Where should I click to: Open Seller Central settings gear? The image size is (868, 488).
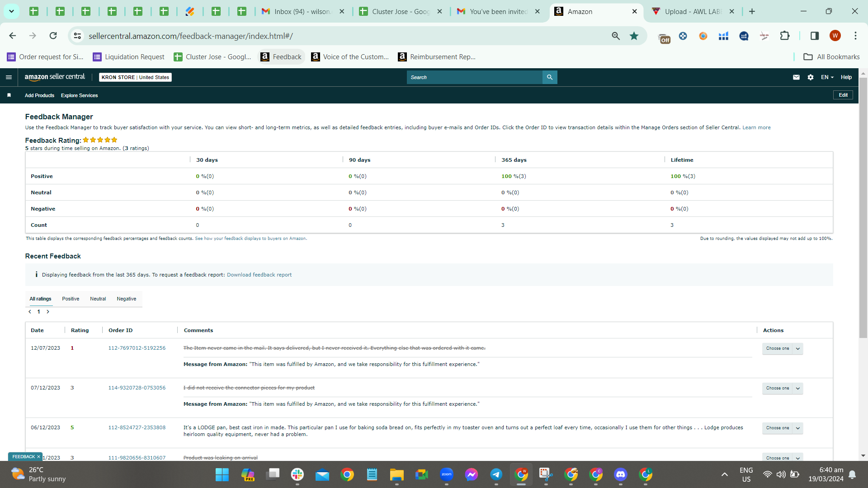click(x=811, y=77)
